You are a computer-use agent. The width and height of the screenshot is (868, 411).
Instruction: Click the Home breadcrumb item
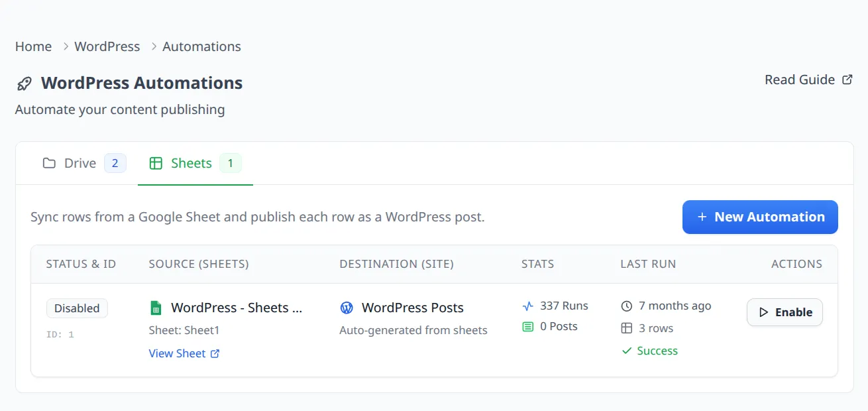(x=33, y=46)
